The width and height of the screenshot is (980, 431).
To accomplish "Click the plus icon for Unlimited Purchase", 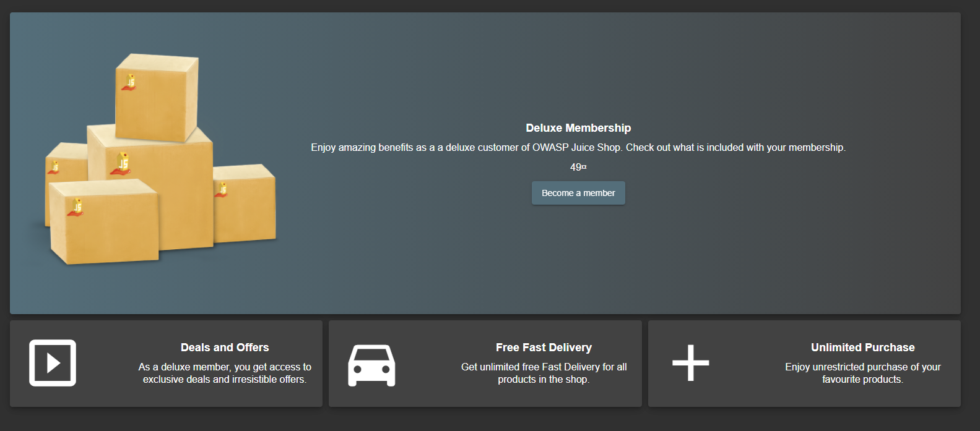I will point(691,363).
